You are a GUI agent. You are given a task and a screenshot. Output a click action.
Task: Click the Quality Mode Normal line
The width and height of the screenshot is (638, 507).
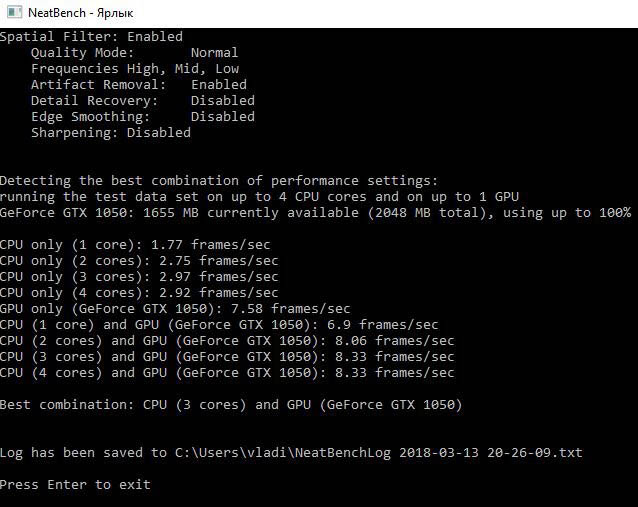click(134, 53)
